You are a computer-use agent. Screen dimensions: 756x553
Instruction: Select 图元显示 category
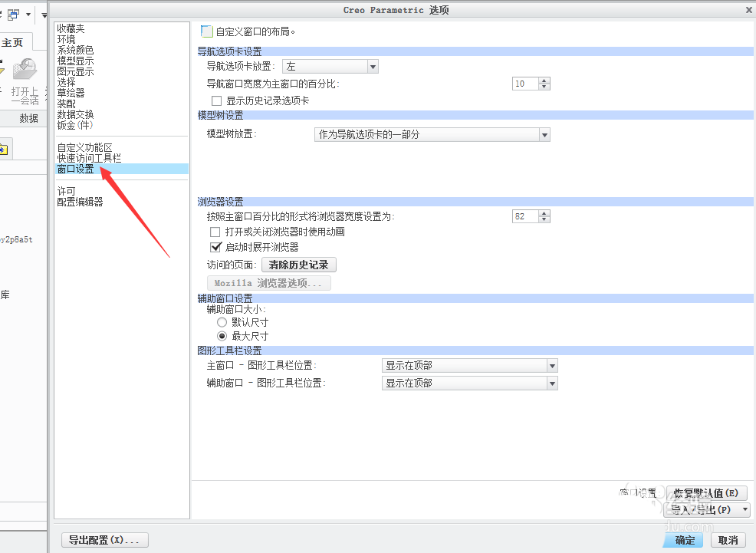pos(75,71)
